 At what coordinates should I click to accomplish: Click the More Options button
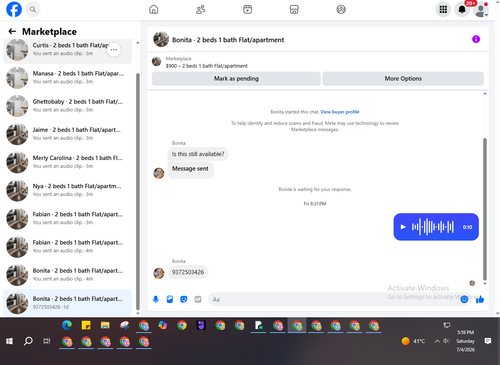point(403,79)
